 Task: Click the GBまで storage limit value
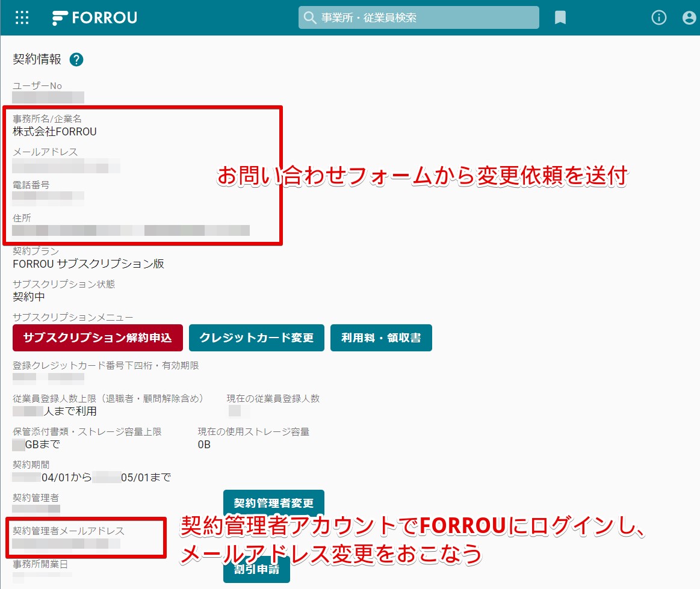tap(36, 445)
